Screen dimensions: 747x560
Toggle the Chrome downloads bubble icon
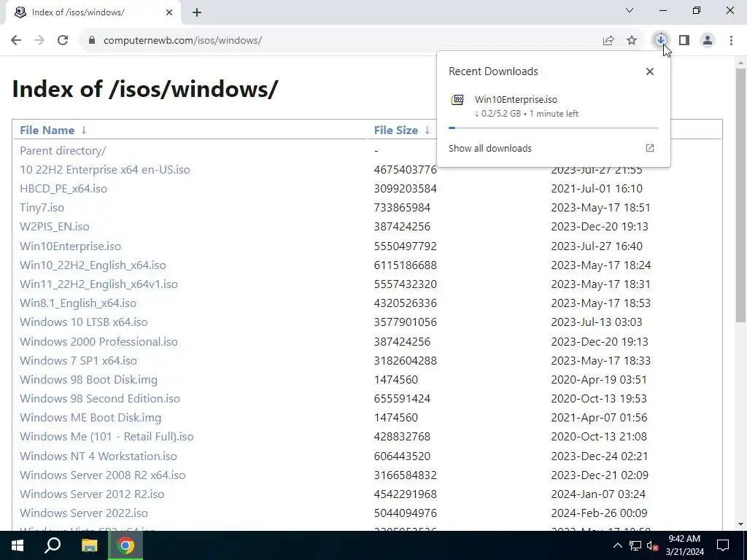[661, 41]
